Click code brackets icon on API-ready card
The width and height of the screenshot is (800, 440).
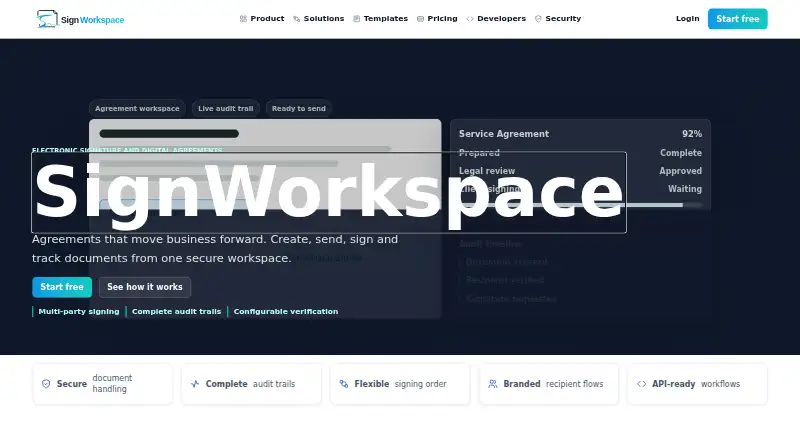(x=641, y=384)
